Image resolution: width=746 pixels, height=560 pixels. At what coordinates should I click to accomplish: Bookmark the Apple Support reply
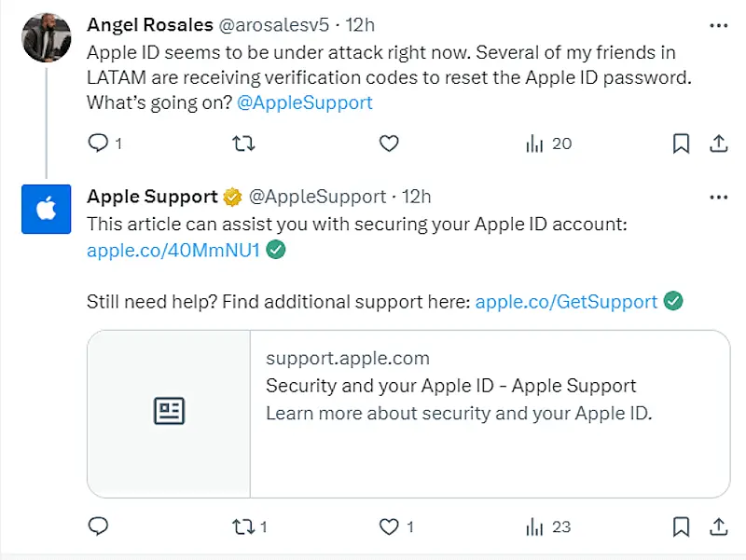click(x=680, y=526)
